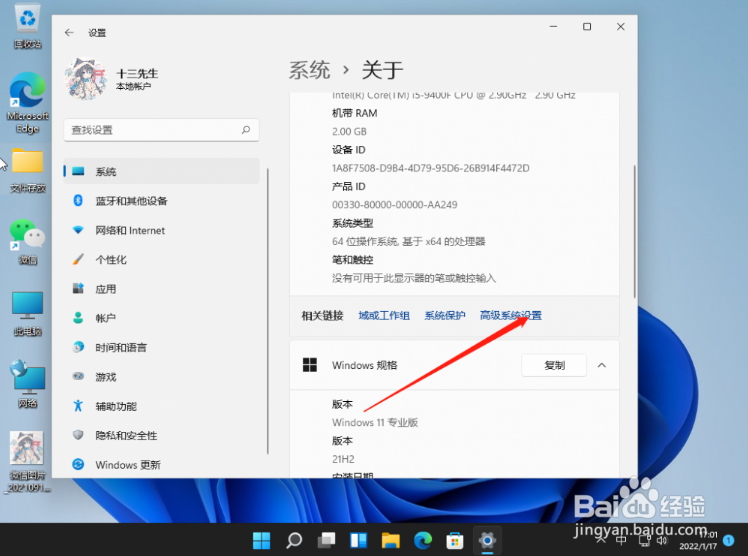Select the Microsoft Edge desktop shortcut
Viewport: 748px width, 556px height.
[x=27, y=103]
